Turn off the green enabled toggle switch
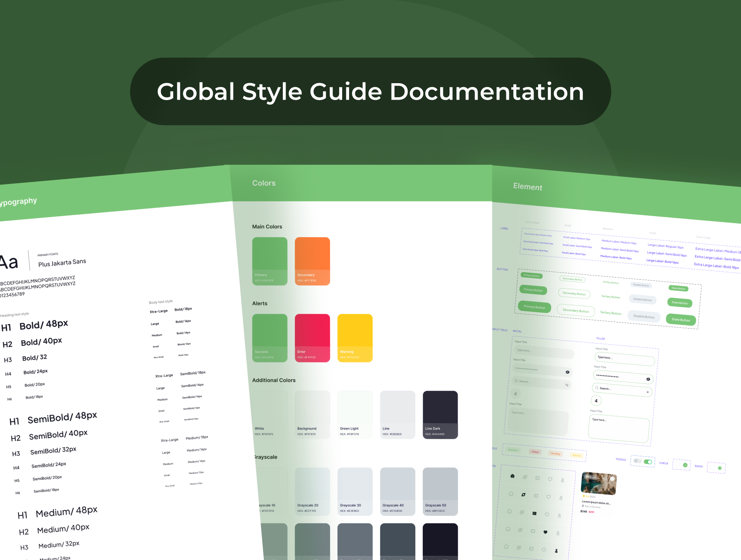Screen dimensions: 741x560 pyautogui.click(x=648, y=462)
